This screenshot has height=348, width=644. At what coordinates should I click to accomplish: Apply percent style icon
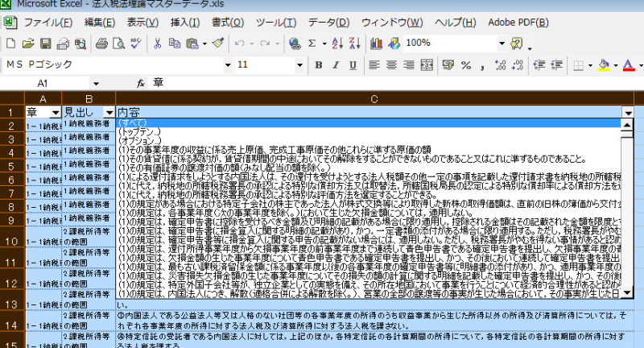coord(466,65)
